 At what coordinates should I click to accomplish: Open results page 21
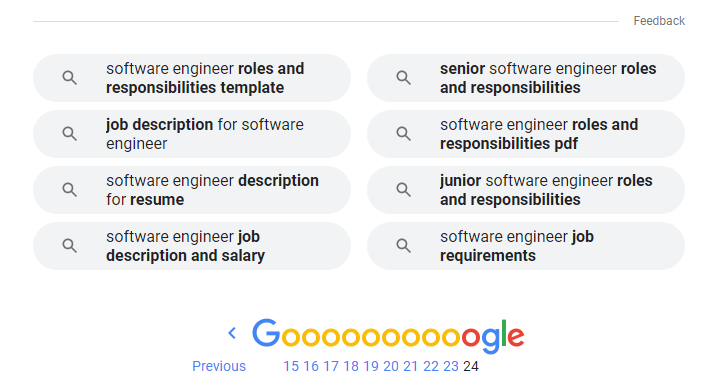(410, 366)
